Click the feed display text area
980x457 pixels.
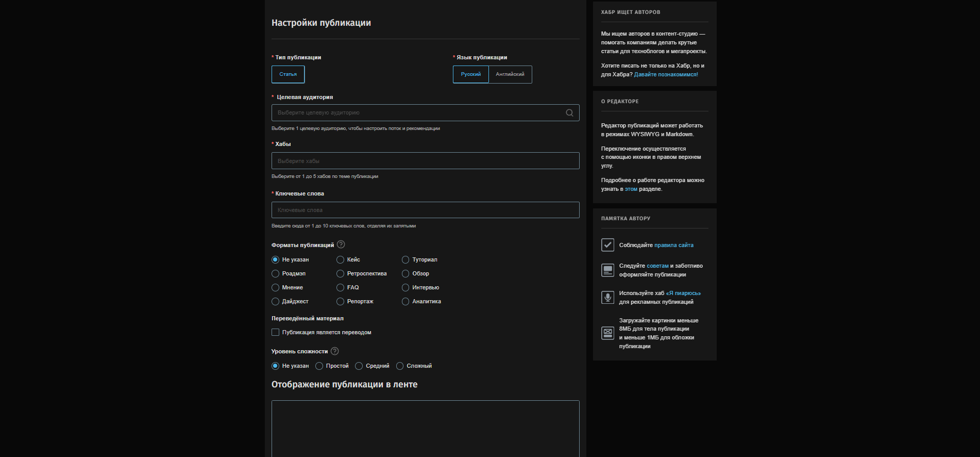point(425,428)
